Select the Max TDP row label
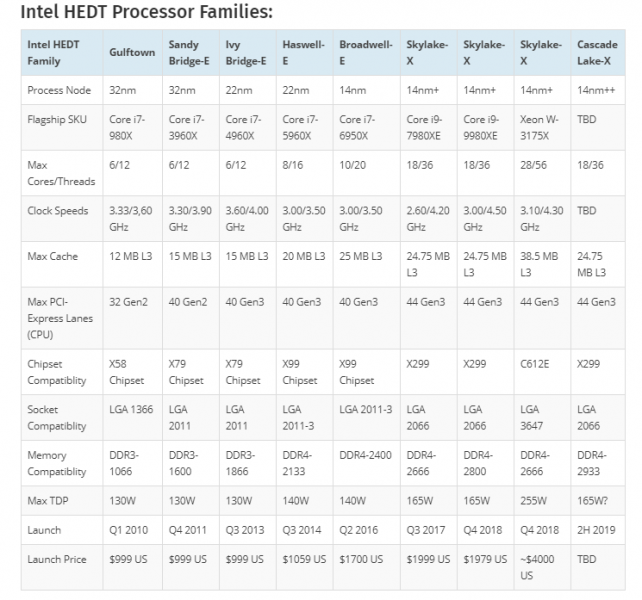 tap(51, 500)
